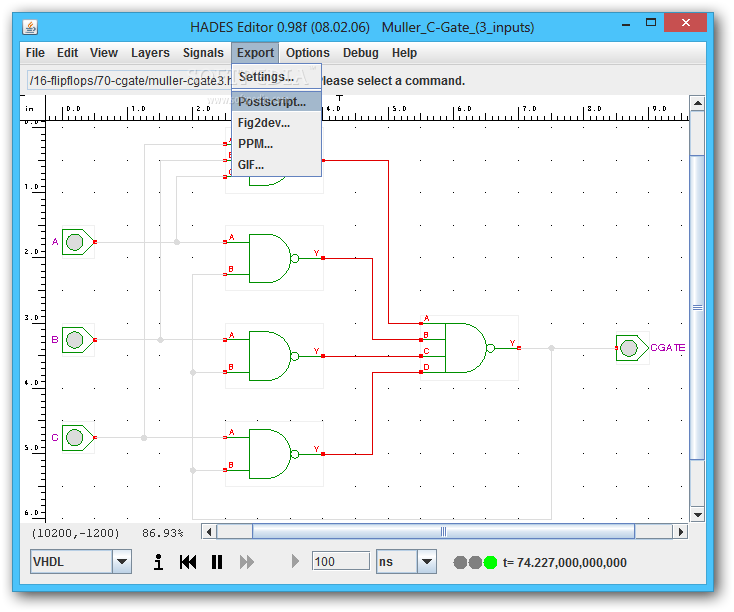Open the Edit menu
Screen dimensions: 734x612
tap(67, 53)
